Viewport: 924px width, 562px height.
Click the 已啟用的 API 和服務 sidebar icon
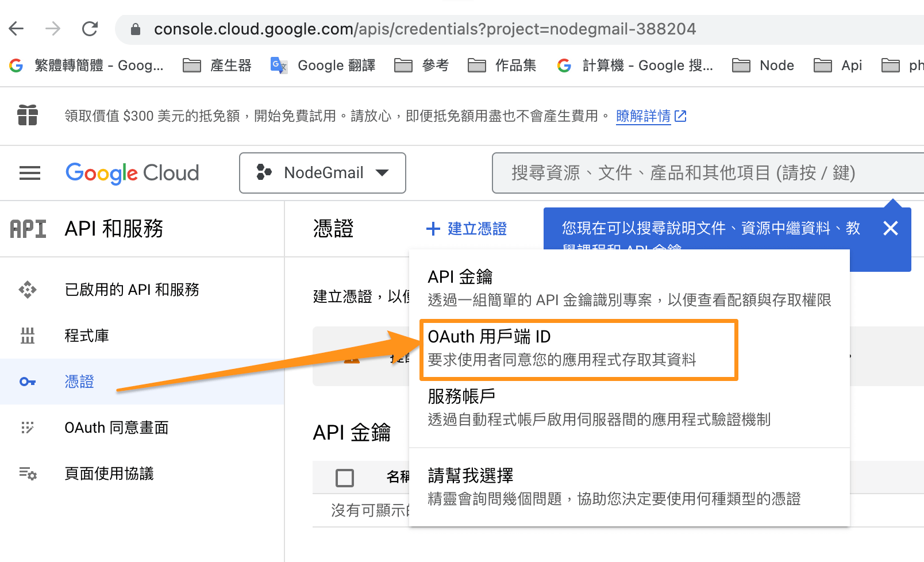pos(28,290)
